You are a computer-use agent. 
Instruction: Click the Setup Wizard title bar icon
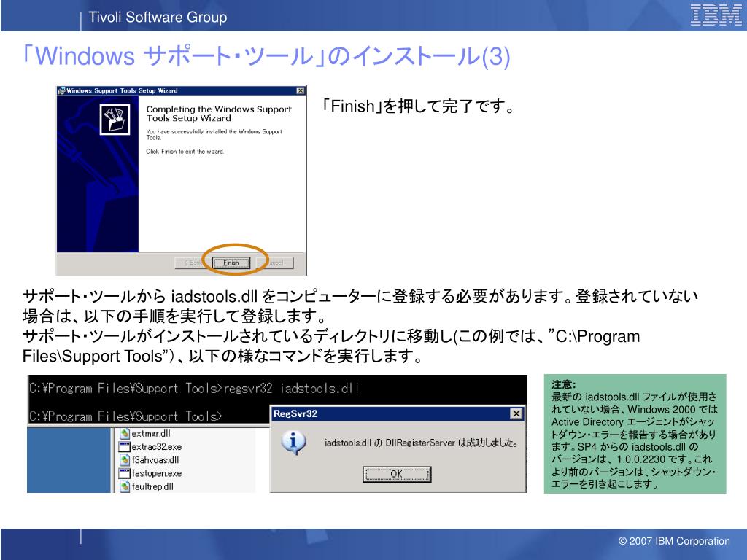click(61, 90)
